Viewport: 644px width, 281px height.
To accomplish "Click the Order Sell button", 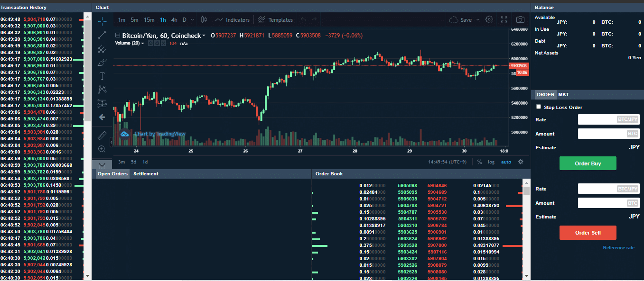I will tap(588, 233).
